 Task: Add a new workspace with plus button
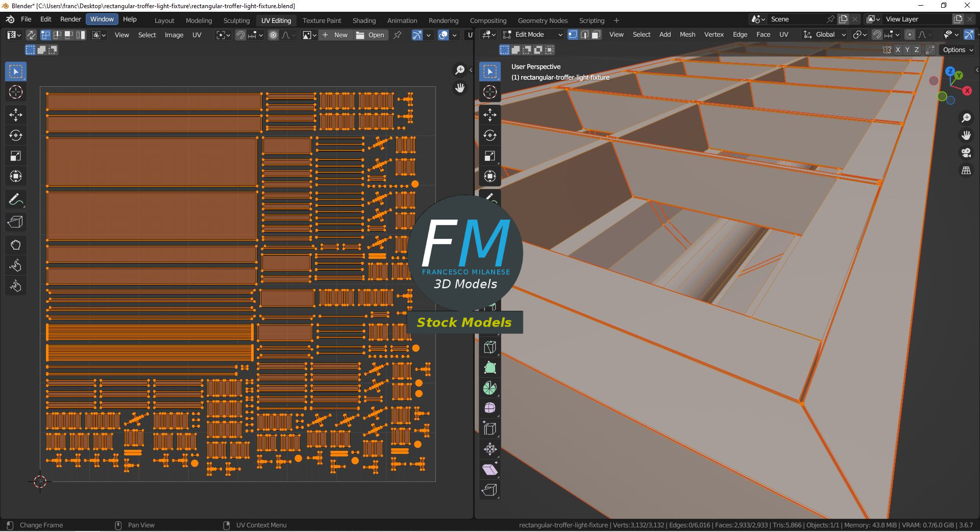pyautogui.click(x=617, y=20)
